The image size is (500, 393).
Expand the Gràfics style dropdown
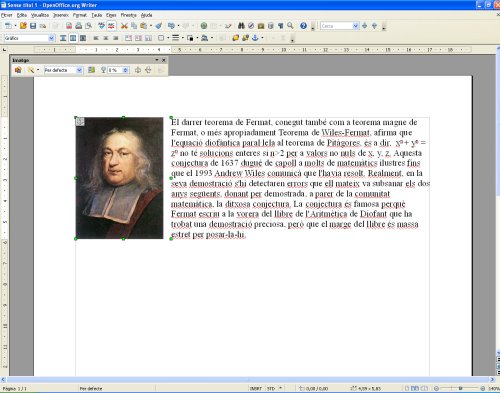tap(51, 38)
